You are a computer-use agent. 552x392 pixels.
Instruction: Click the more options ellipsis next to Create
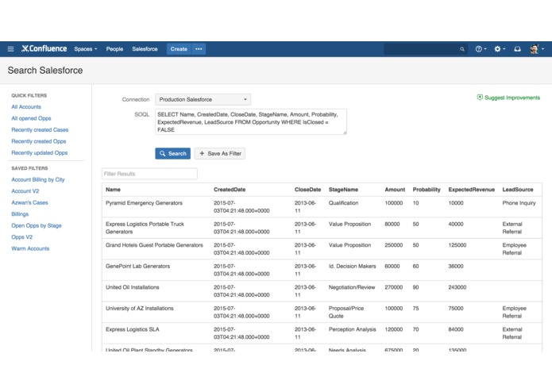(x=199, y=49)
